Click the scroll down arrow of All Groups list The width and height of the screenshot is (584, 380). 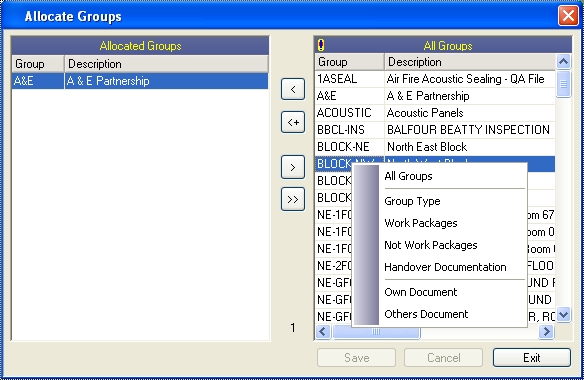coord(564,315)
